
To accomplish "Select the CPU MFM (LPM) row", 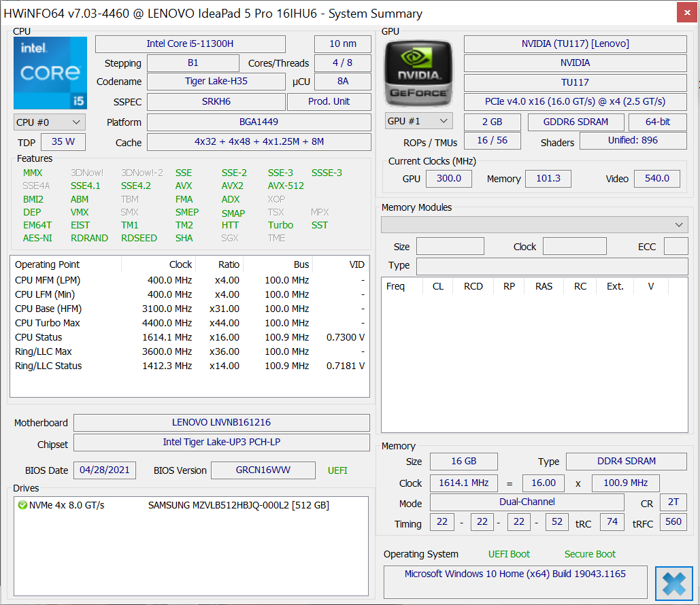I will 190,280.
